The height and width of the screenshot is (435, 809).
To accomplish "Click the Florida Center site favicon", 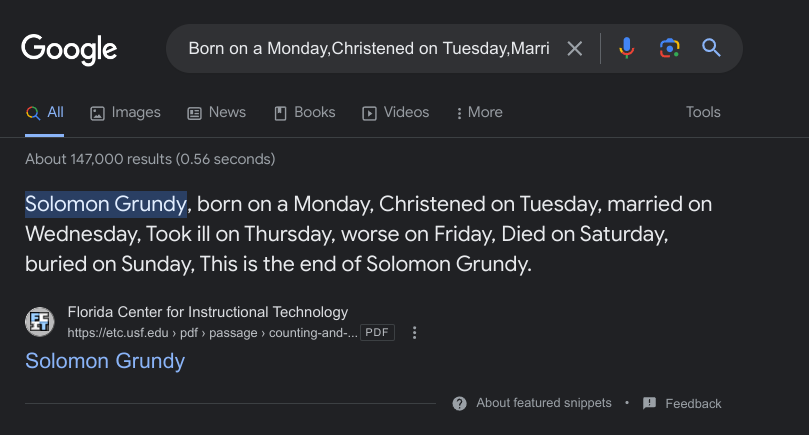I will tap(40, 322).
